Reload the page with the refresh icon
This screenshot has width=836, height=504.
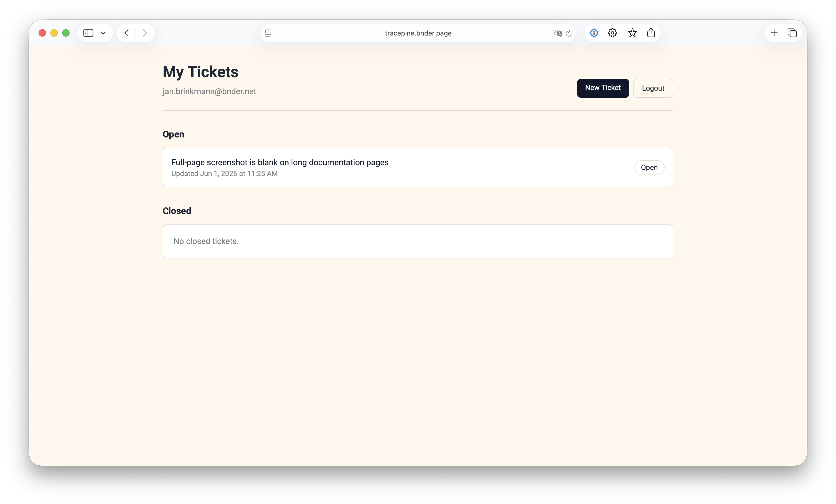pos(569,33)
